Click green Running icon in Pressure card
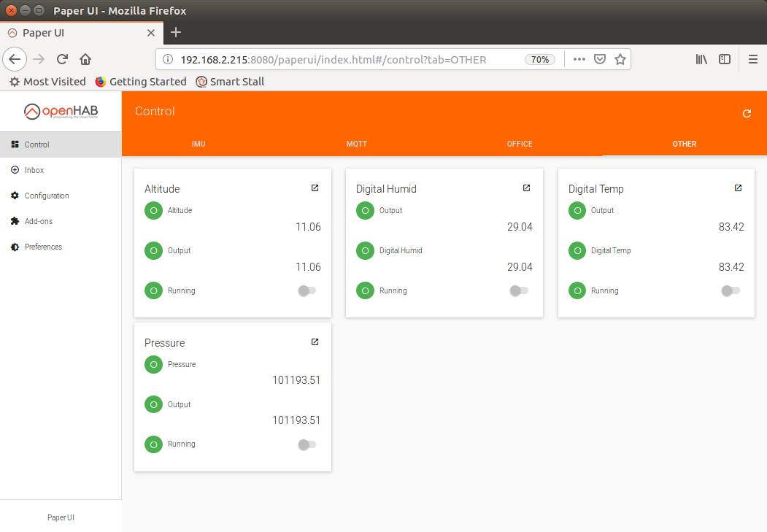Screen dimensions: 767x532 click(x=153, y=444)
